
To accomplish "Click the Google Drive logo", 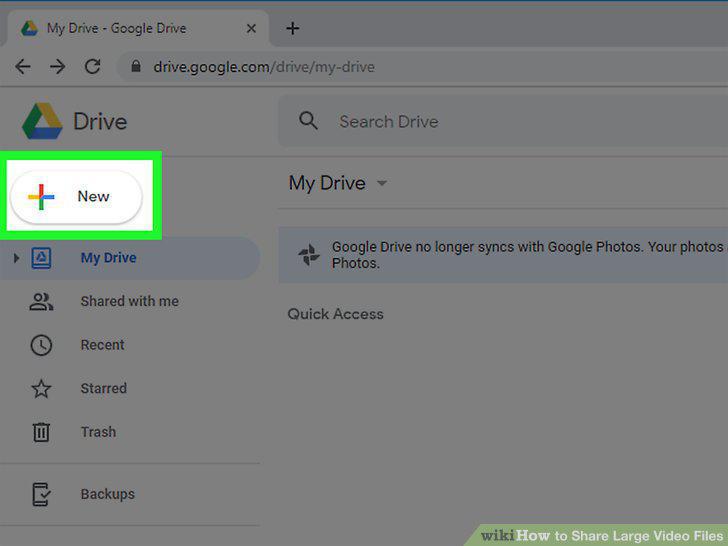I will point(42,121).
